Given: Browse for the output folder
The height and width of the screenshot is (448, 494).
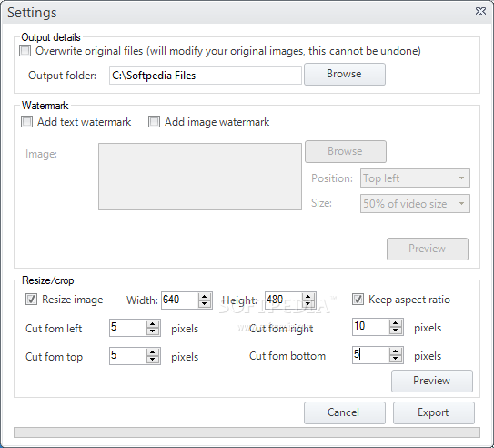Looking at the screenshot, I should coord(345,74).
